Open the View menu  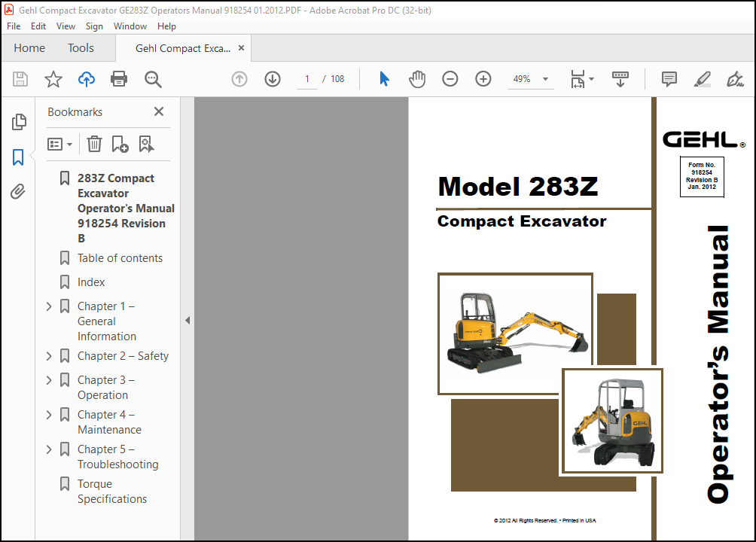pyautogui.click(x=66, y=26)
